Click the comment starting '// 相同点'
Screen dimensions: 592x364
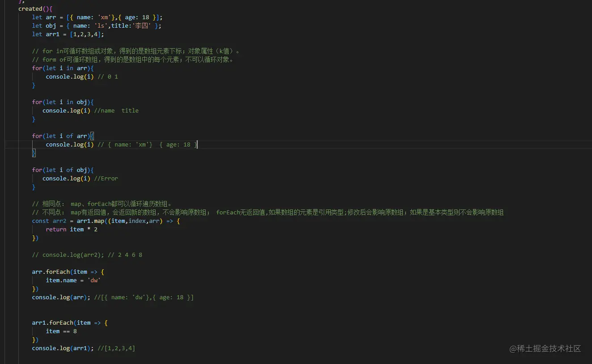[102, 204]
